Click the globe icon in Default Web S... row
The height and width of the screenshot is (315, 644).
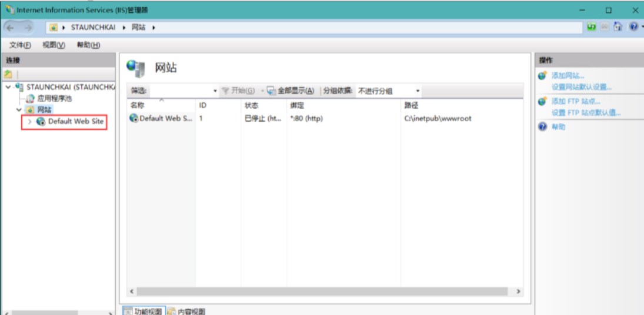pyautogui.click(x=134, y=119)
